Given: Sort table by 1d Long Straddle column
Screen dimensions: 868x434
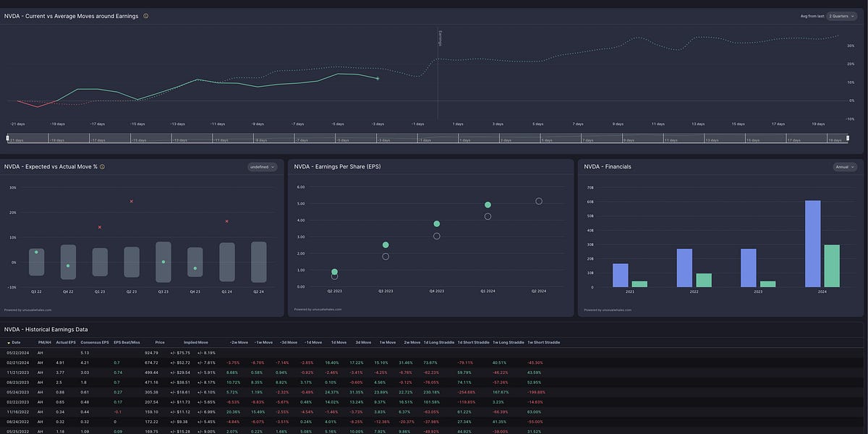Looking at the screenshot, I should (438, 342).
